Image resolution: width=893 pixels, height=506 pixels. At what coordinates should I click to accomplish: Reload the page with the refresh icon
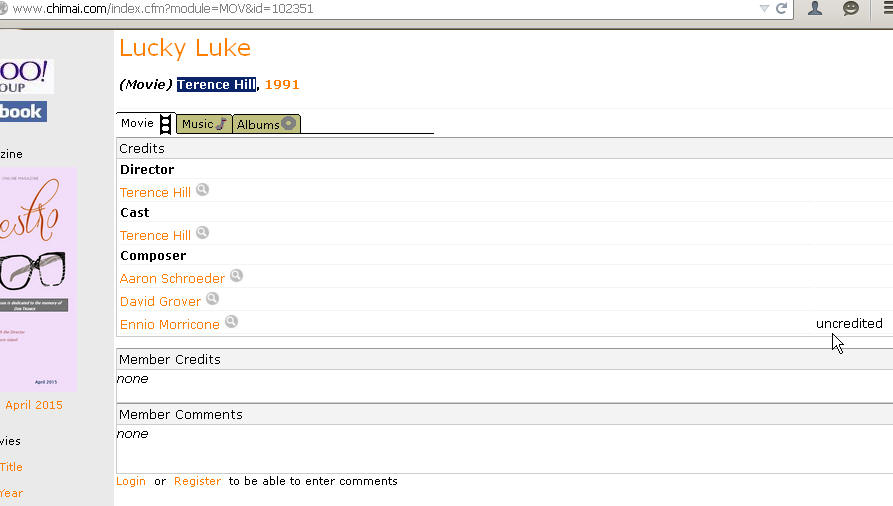781,8
